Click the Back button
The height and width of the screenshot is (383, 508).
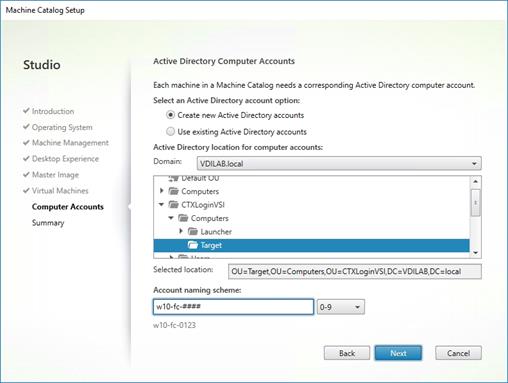[347, 353]
